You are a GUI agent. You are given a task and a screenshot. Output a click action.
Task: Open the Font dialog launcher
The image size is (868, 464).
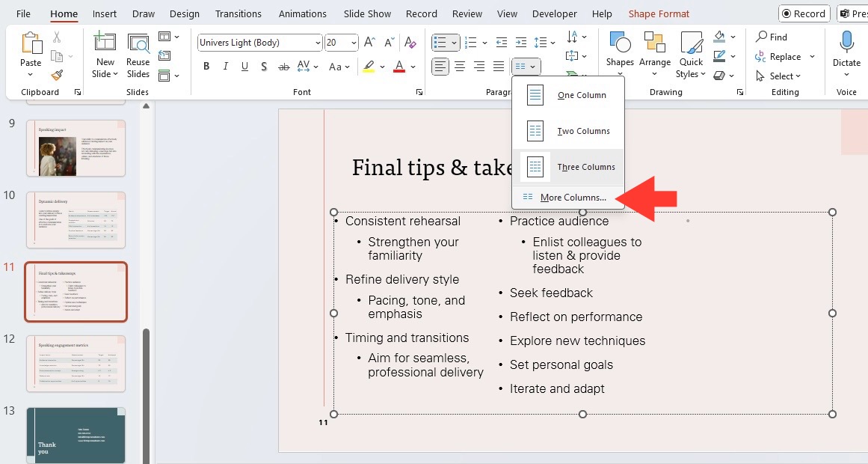tap(419, 92)
